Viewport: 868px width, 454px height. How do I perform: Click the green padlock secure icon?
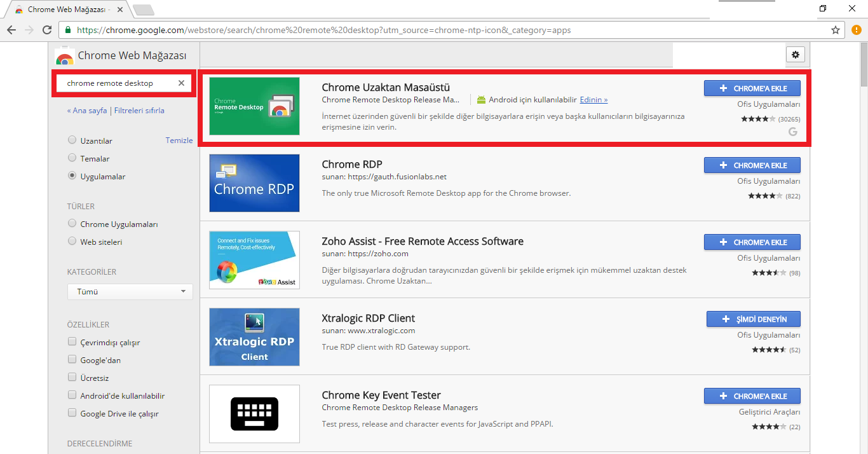click(x=68, y=30)
